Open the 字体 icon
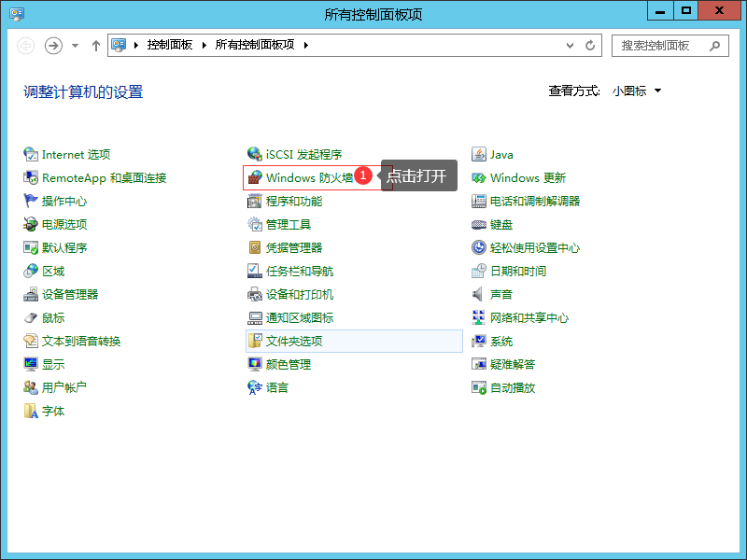 point(31,412)
